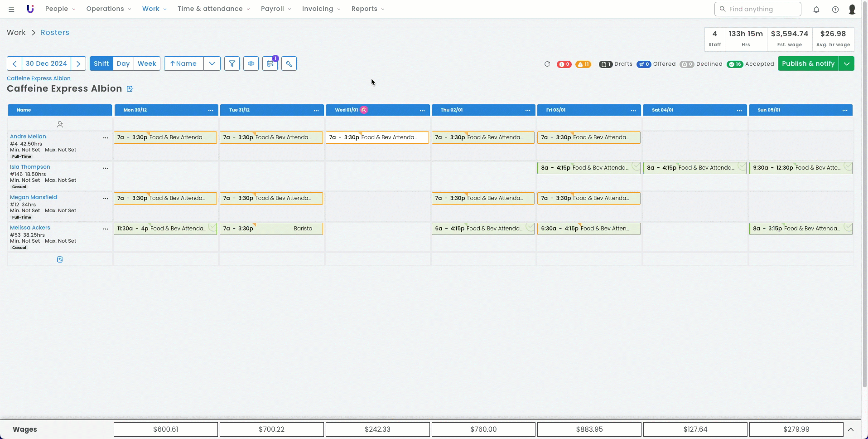Open Andre Mellan's profile link
The image size is (868, 439).
28,137
